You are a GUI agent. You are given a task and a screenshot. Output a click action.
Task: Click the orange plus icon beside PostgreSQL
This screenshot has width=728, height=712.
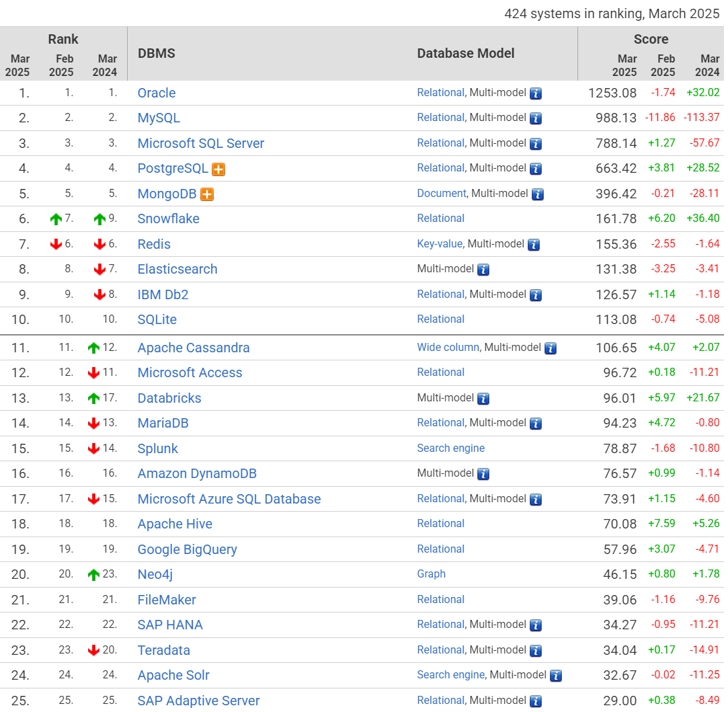point(218,169)
